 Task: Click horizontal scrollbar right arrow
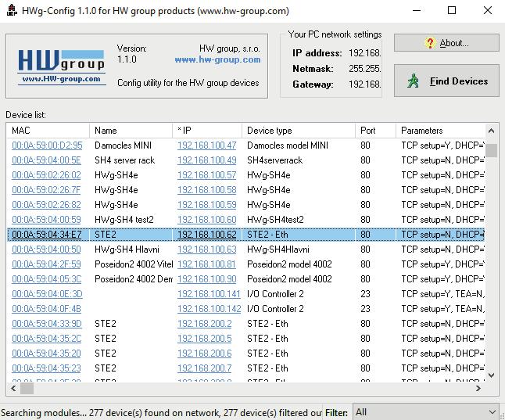(x=478, y=389)
